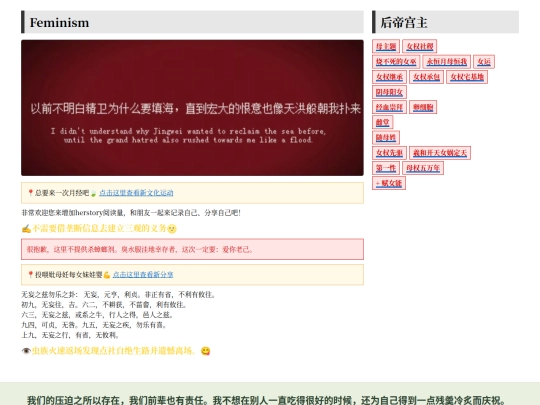Screen dimensions: 540x405
Task: Click the + 赋女能 tag
Action: 389,183
